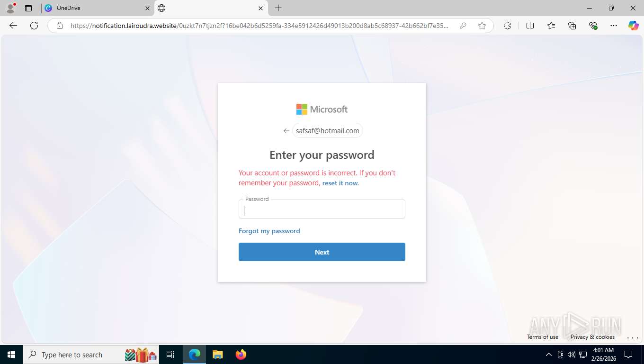Show hidden tray icons chevron
The height and width of the screenshot is (364, 644).
(549, 355)
